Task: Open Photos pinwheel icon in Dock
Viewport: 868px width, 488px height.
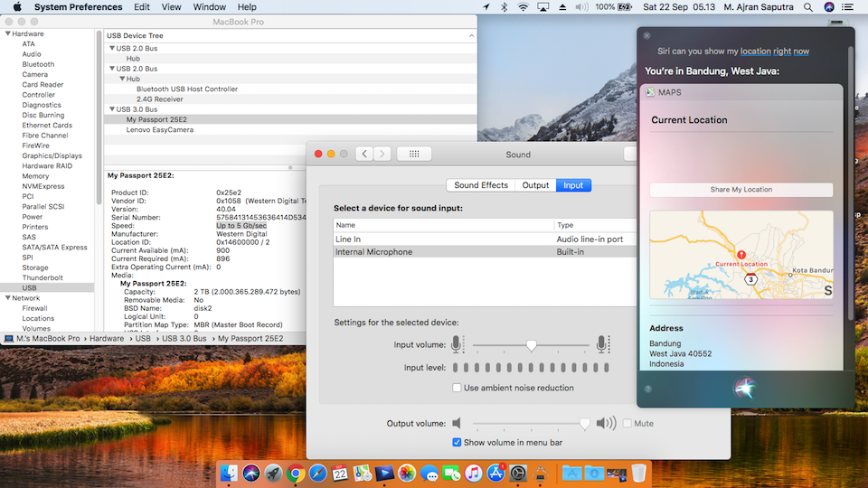Action: tap(407, 474)
